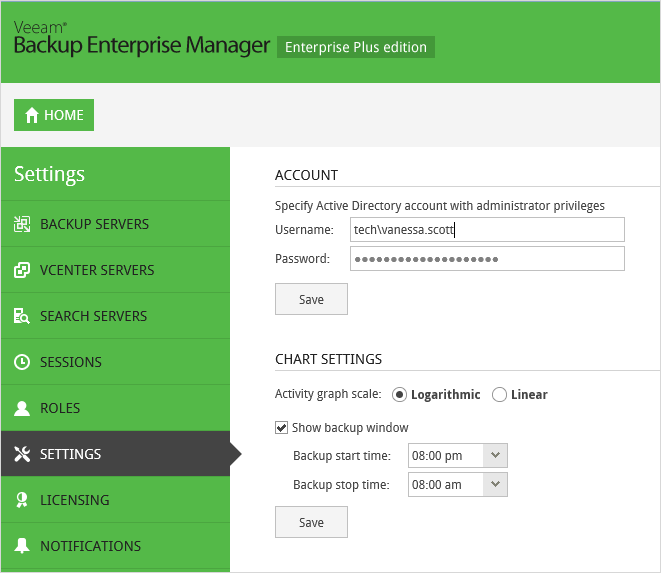Click the vCenter Servers sidebar icon
The height and width of the screenshot is (573, 661).
coord(22,270)
